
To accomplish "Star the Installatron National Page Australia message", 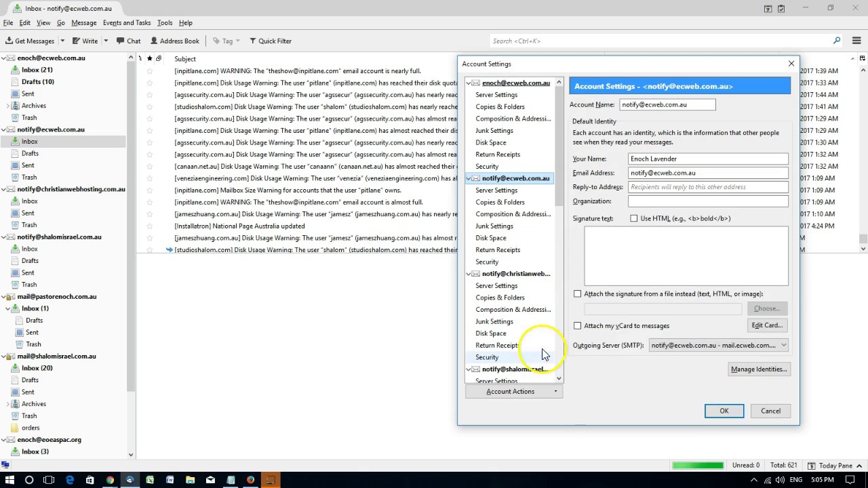I will coord(150,226).
